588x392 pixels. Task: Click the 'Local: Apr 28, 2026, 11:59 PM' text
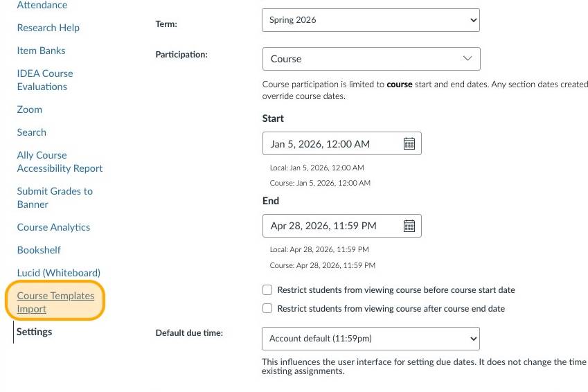[x=319, y=249]
